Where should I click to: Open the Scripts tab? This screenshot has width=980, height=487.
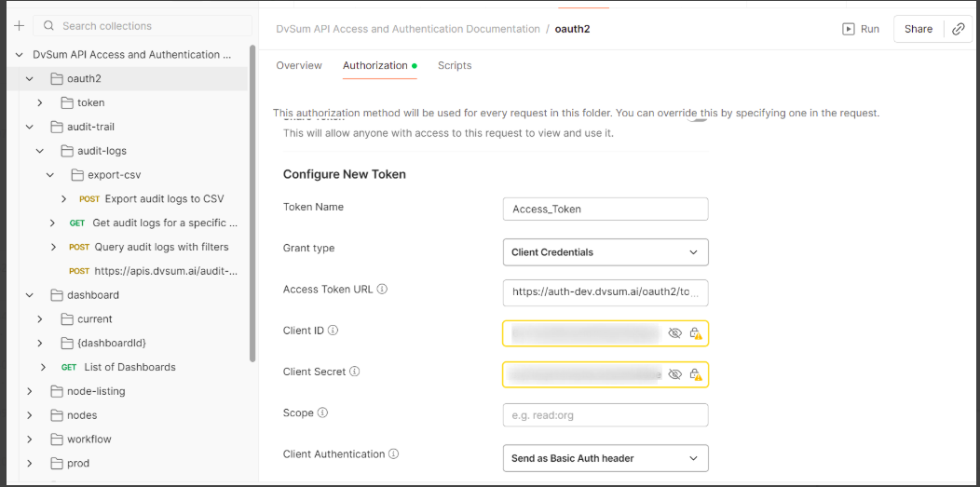(455, 65)
